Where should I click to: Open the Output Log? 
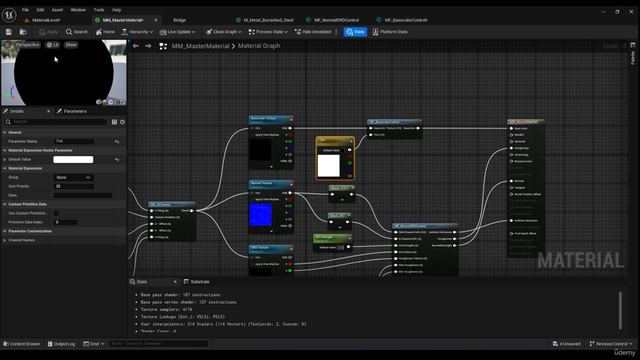pos(61,344)
